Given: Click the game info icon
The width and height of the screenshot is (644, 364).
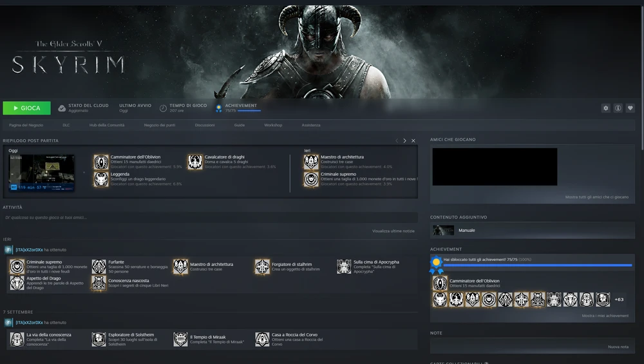Looking at the screenshot, I should click(x=618, y=108).
